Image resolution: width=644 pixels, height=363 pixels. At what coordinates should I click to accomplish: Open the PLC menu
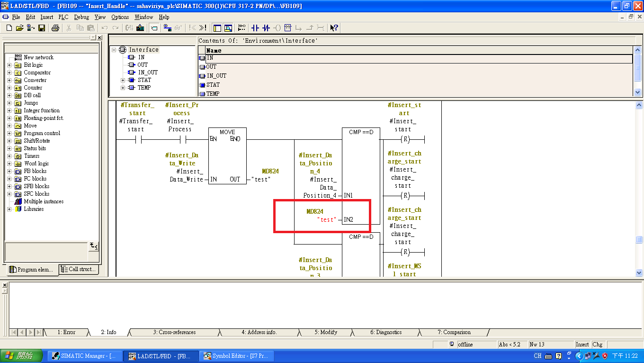63,17
